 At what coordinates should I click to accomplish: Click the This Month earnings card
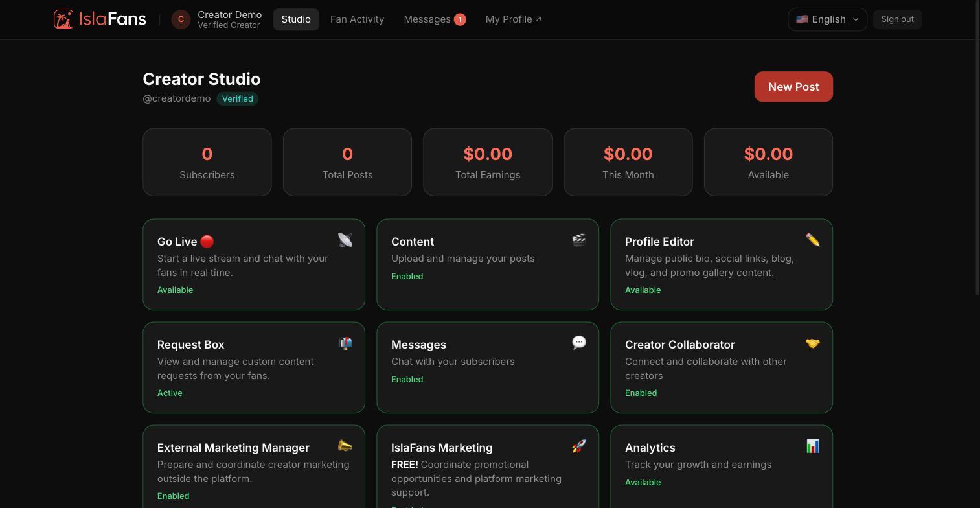[x=628, y=162]
